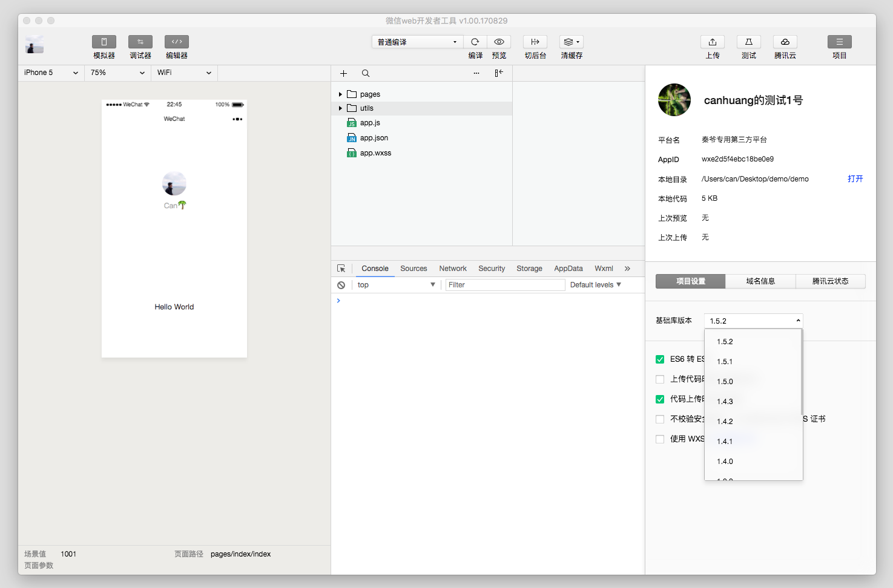Uncheck the ES6 转 ES5 checkbox
Screen dimensions: 893x588
[660, 359]
